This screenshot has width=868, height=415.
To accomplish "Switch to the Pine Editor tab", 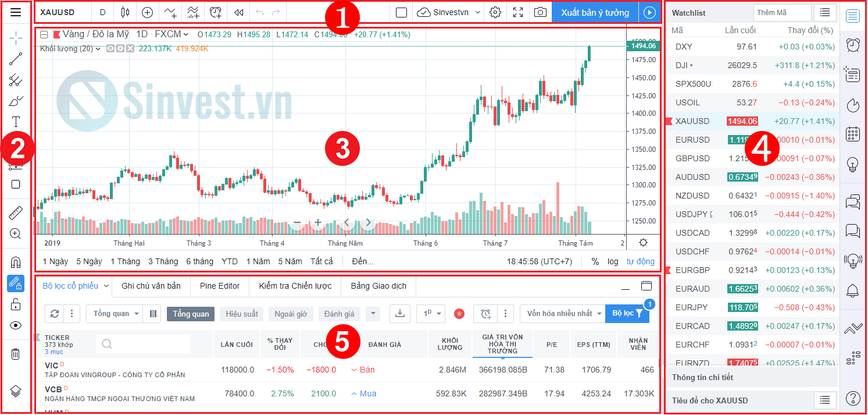I will coord(220,286).
